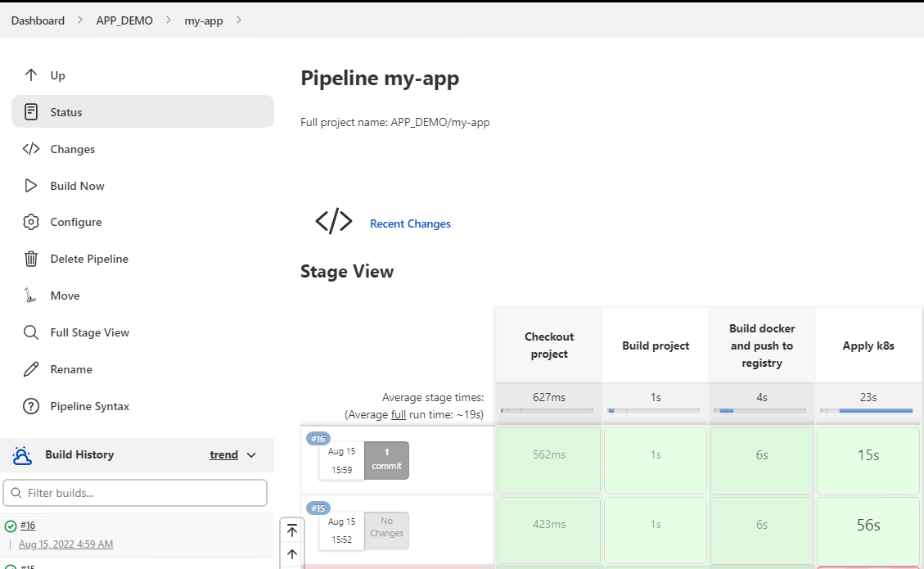This screenshot has width=924, height=569.
Task: Open Changes via code icon
Action: pyautogui.click(x=31, y=149)
